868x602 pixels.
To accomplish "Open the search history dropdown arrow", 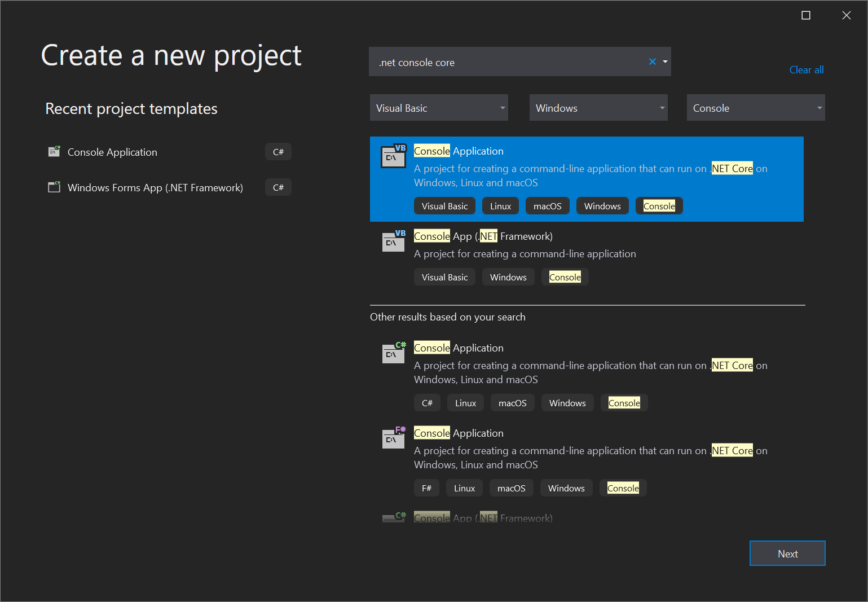I will (664, 61).
